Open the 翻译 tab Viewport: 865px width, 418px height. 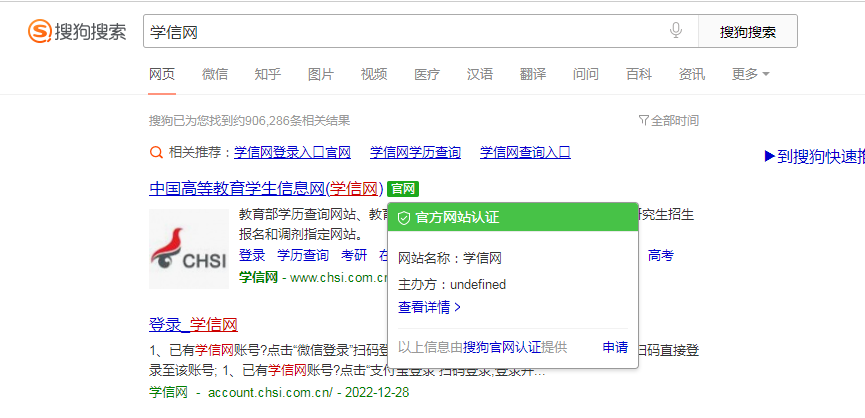[533, 74]
